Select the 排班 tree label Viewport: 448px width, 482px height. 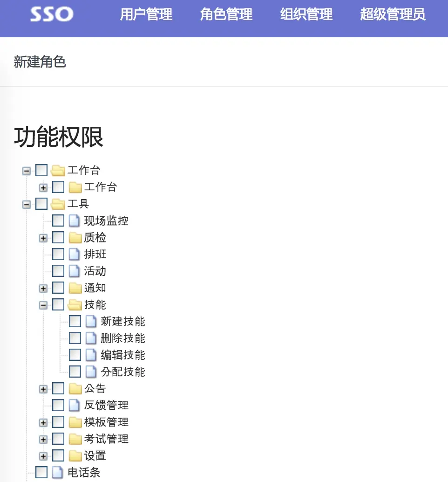click(95, 254)
